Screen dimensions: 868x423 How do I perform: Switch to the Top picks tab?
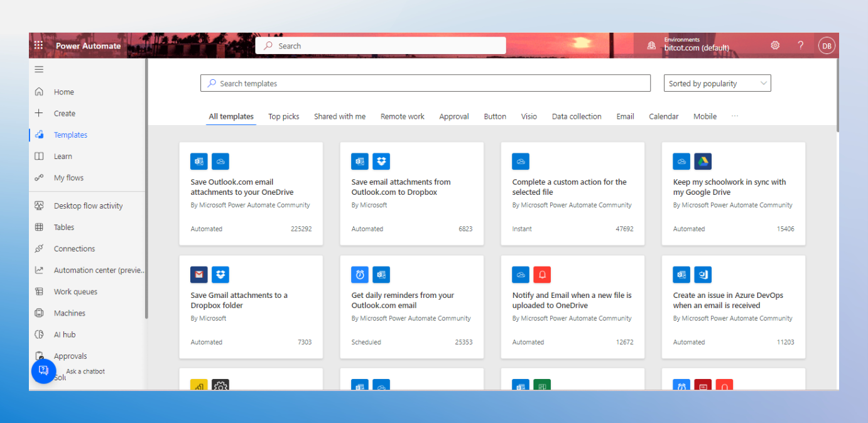[283, 116]
